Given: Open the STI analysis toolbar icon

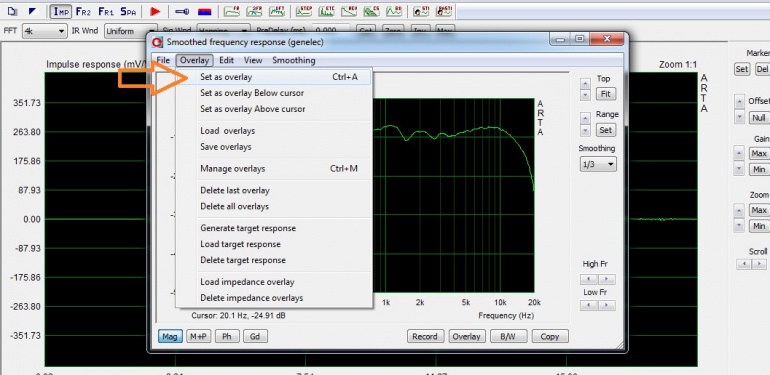Looking at the screenshot, I should pos(420,11).
